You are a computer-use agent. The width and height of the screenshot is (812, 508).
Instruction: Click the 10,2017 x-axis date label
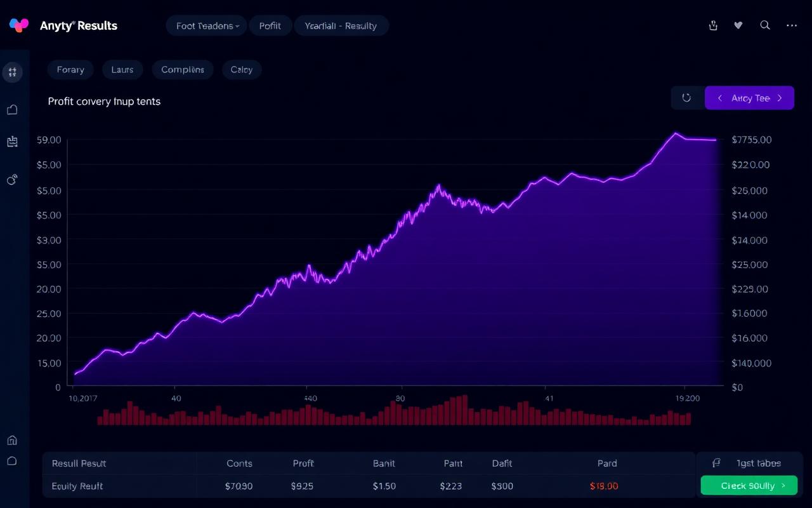[83, 398]
